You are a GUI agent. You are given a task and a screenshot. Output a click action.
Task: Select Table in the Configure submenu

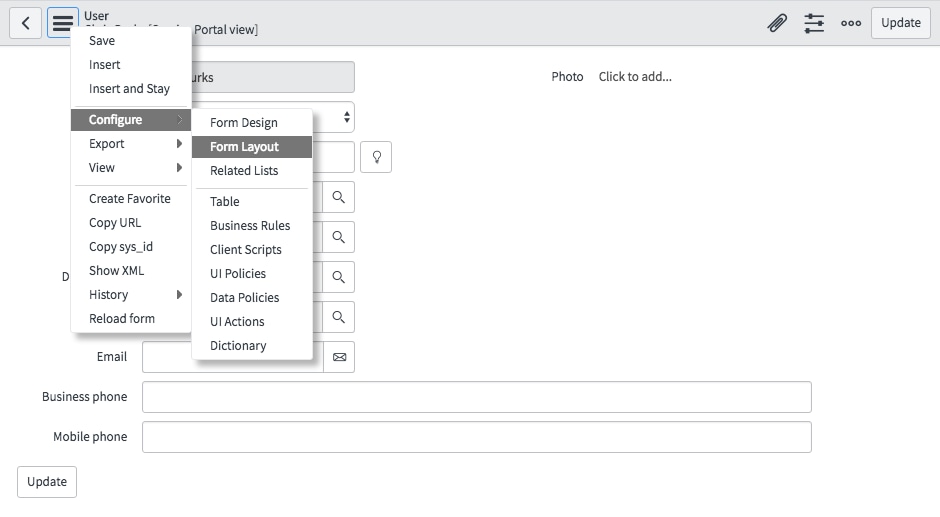(252, 202)
